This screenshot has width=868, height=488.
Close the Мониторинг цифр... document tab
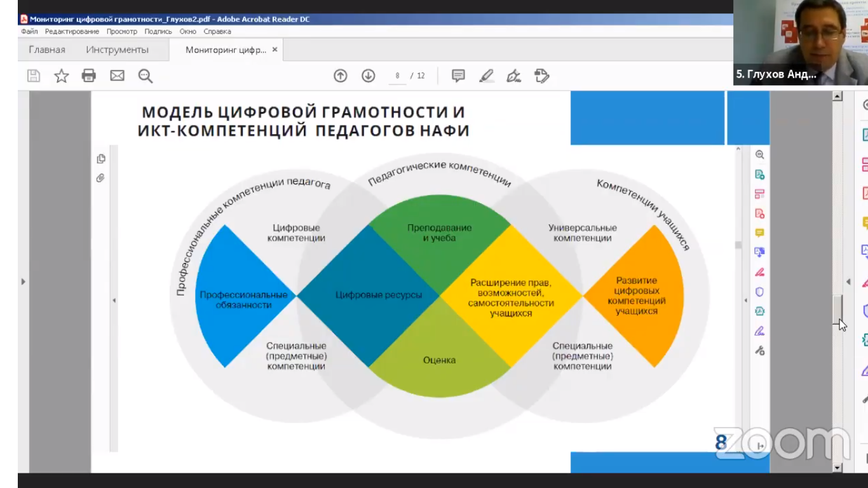(x=275, y=50)
